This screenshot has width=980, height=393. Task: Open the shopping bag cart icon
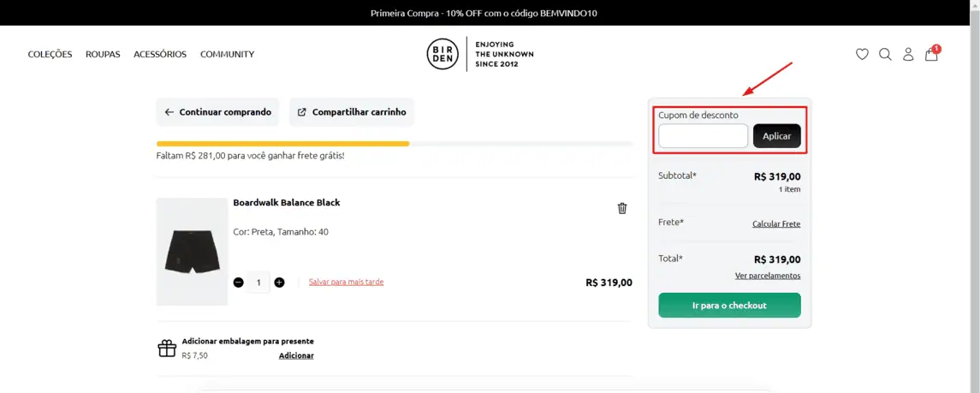coord(932,53)
